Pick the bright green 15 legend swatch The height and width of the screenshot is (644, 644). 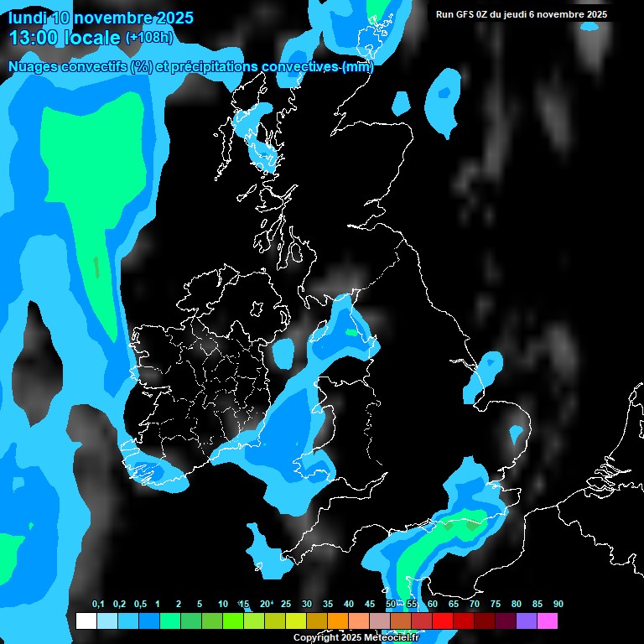(232, 621)
